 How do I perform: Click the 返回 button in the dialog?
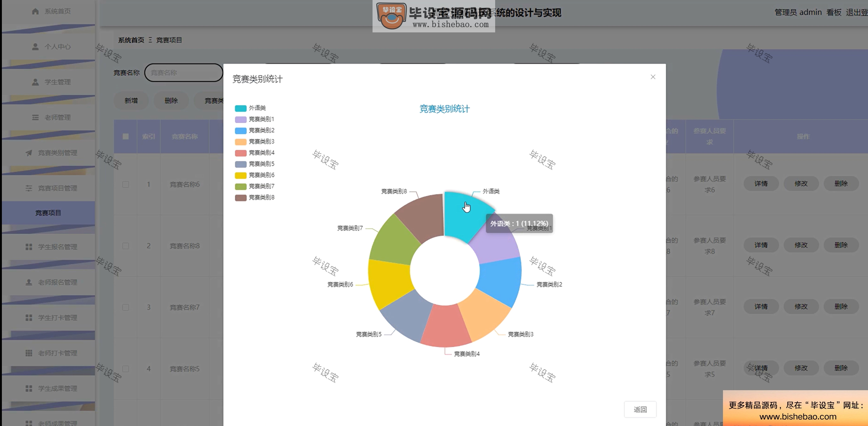(640, 409)
